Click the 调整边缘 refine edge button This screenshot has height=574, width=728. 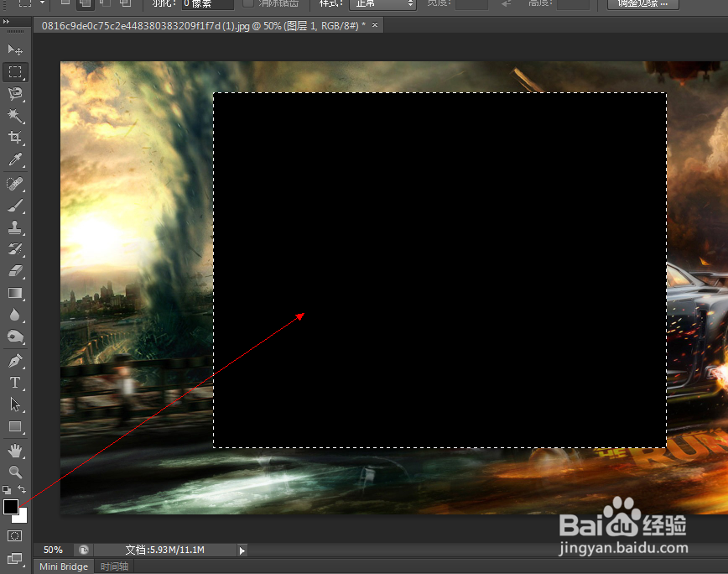coord(643,4)
